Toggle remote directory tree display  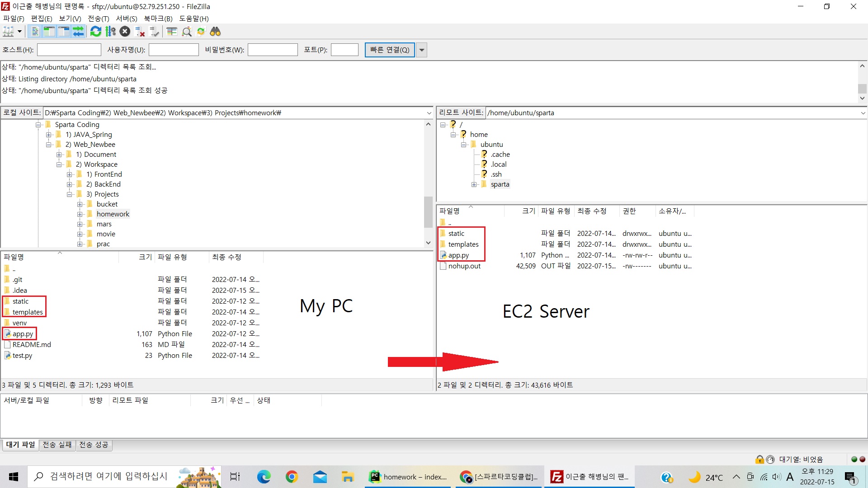tap(64, 32)
